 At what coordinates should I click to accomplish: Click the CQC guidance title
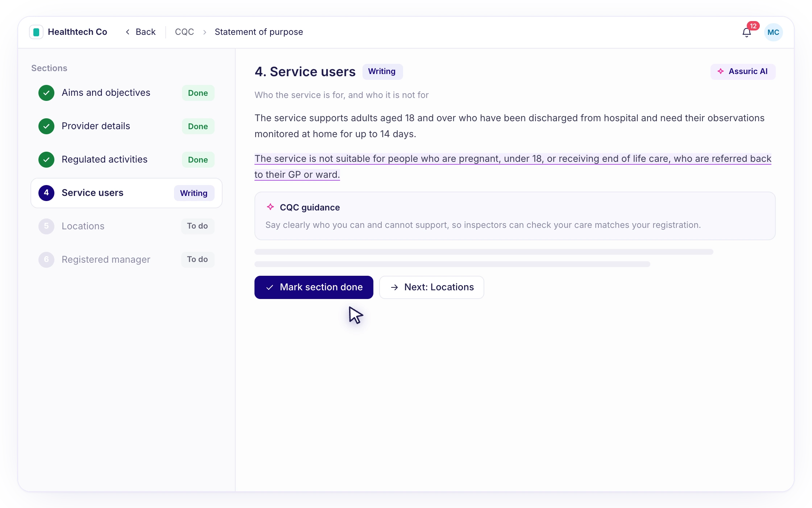(x=310, y=208)
